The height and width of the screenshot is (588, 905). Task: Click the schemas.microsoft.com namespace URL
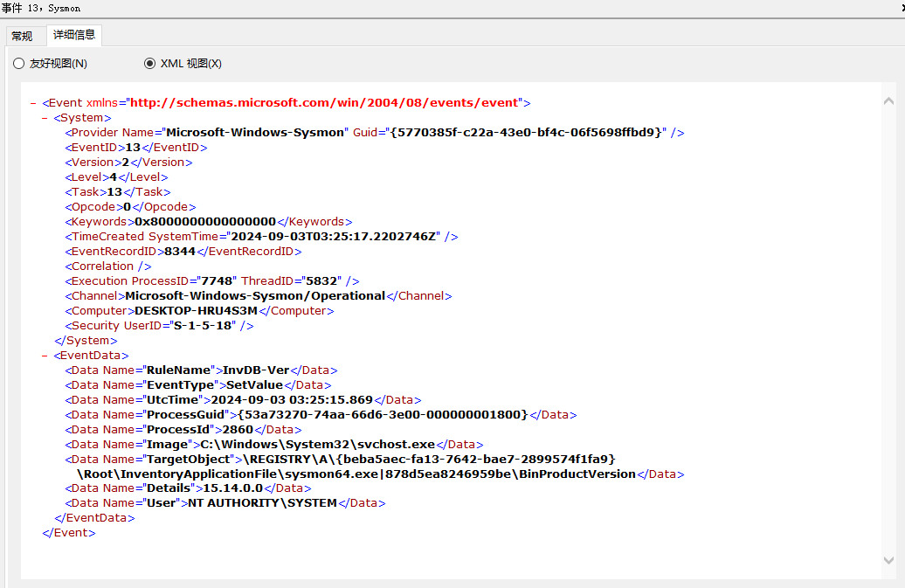coord(325,103)
